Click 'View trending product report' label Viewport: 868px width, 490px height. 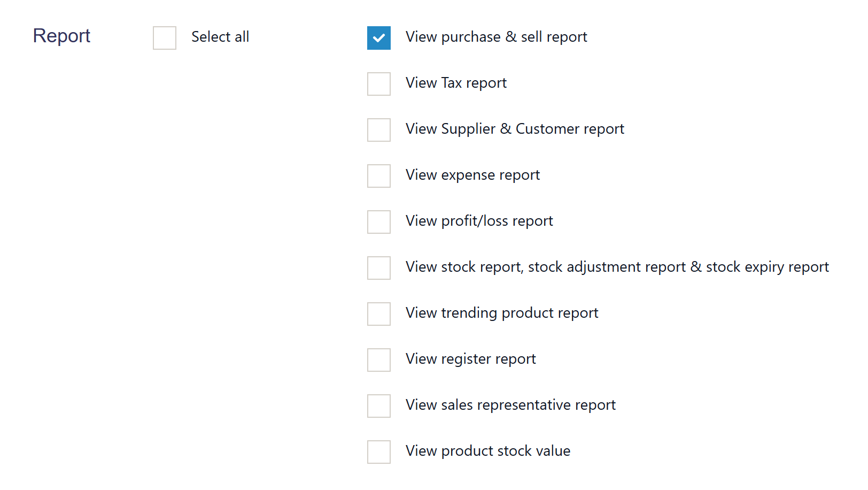[x=502, y=313]
